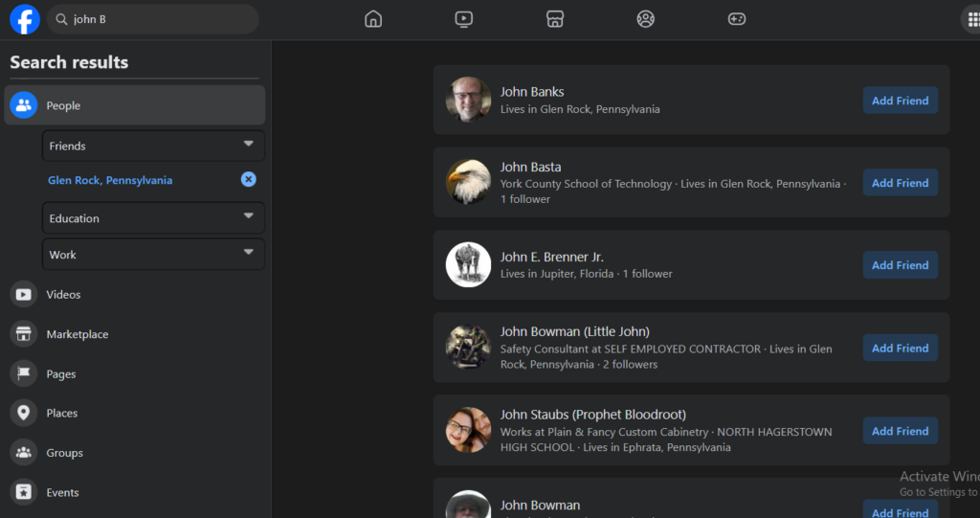Image resolution: width=980 pixels, height=518 pixels.
Task: Click the Glen Rock, Pennsylvania filter label
Action: (x=110, y=180)
